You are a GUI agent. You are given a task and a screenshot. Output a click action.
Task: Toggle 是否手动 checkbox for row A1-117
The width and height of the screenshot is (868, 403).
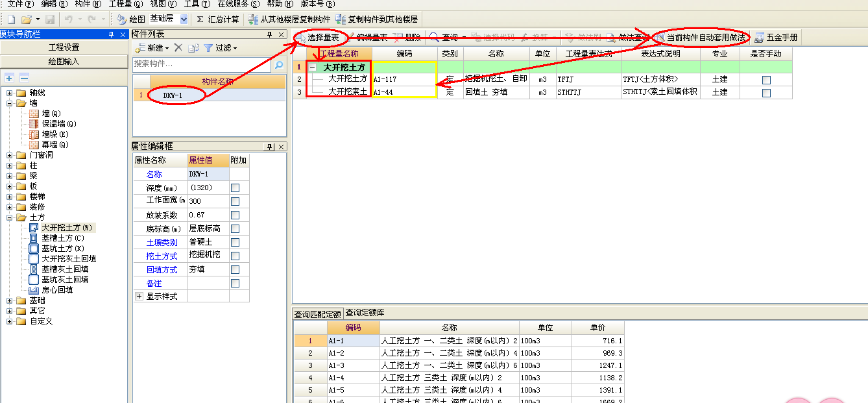coord(766,79)
